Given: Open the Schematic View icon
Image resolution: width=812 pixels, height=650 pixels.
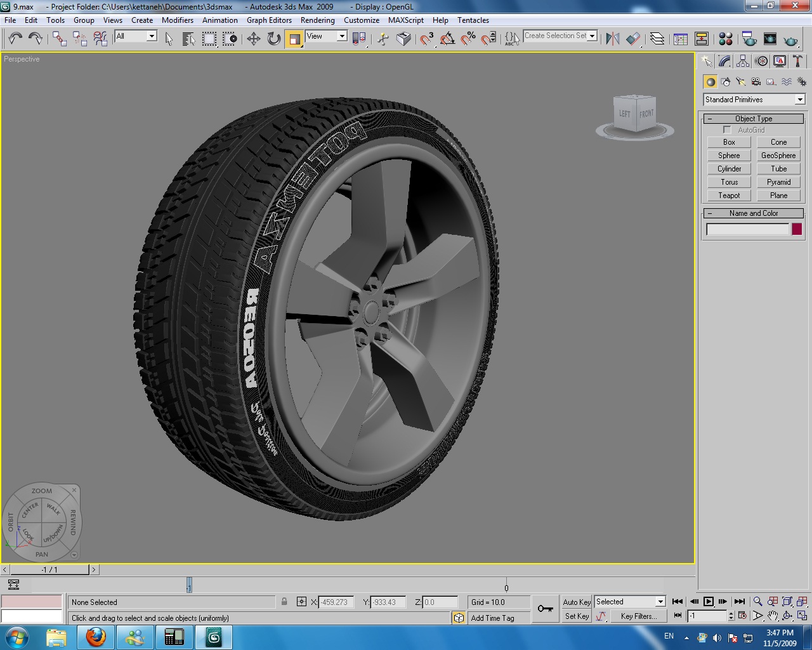Looking at the screenshot, I should point(701,39).
